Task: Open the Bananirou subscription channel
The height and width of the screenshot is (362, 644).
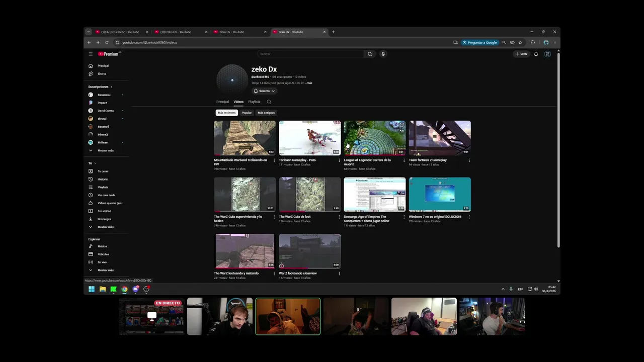Action: coord(104,95)
